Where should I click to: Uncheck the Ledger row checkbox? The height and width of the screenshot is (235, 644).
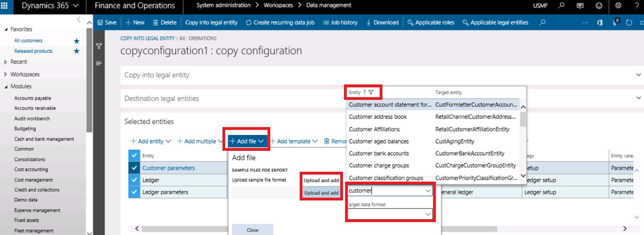(x=134, y=180)
